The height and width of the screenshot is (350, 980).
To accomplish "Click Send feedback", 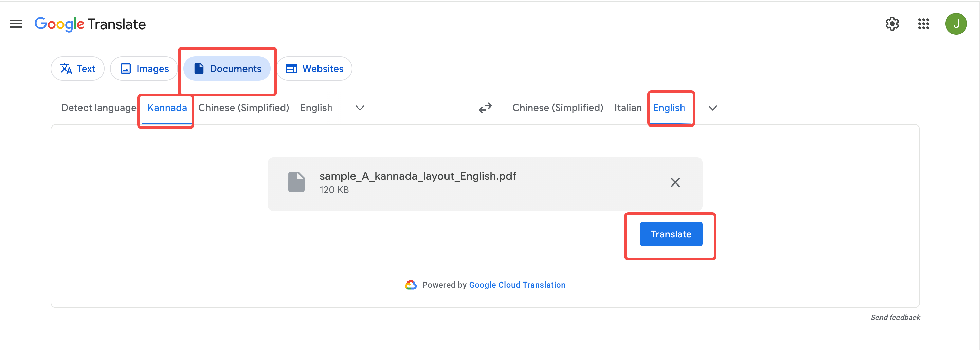I will coord(895,318).
